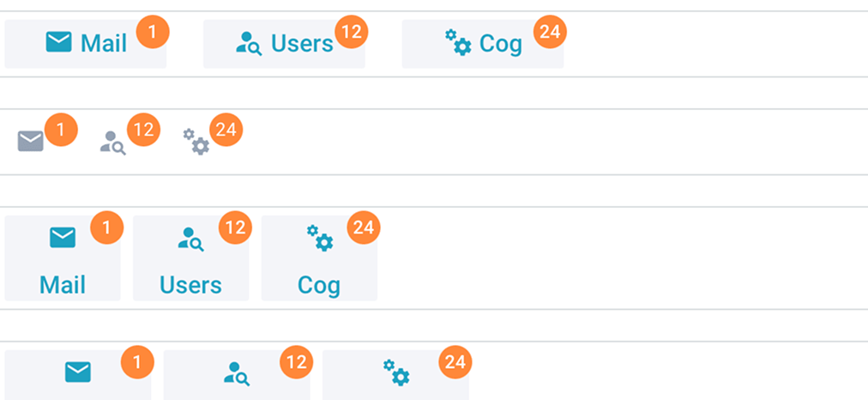
Task: Click the badge 24 on the gray cog icon
Action: point(226,130)
